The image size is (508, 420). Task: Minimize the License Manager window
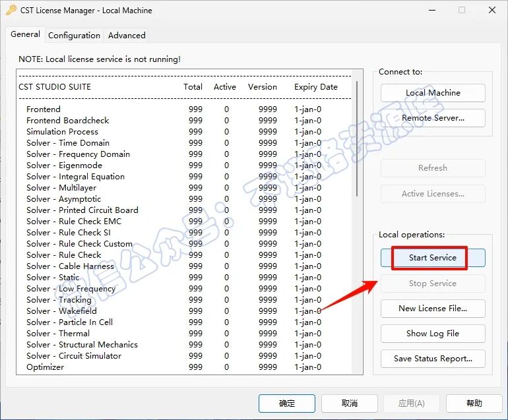click(432, 10)
